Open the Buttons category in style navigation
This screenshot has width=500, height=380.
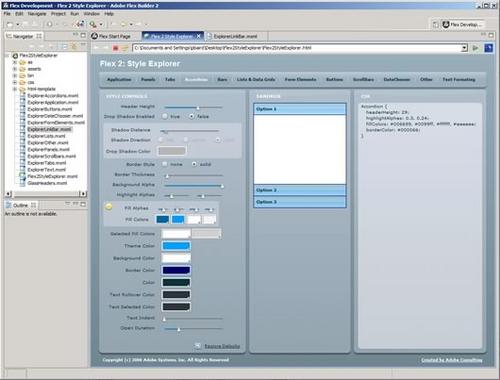334,79
